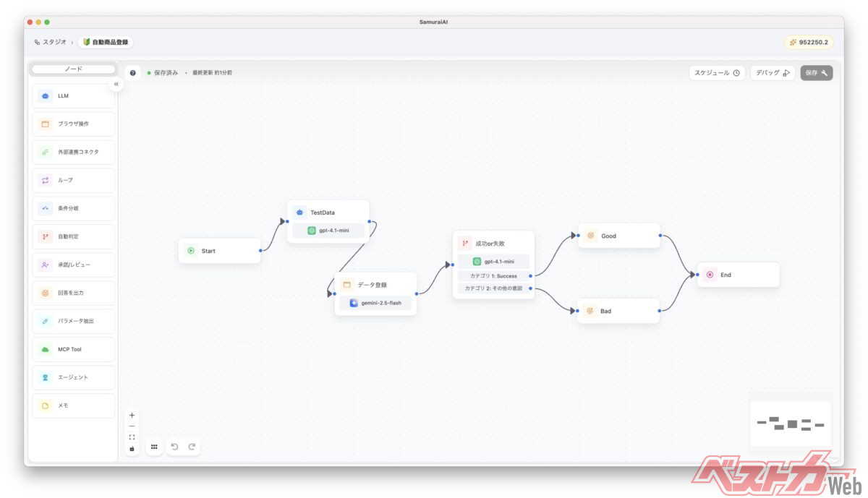This screenshot has width=868, height=498.
Task: Toggle the canvas lock icon
Action: tap(132, 449)
